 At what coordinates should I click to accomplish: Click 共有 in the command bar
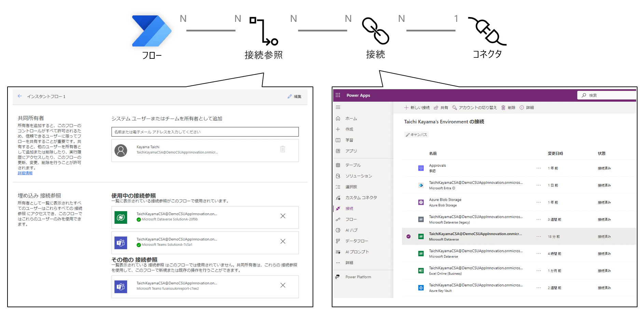click(441, 108)
